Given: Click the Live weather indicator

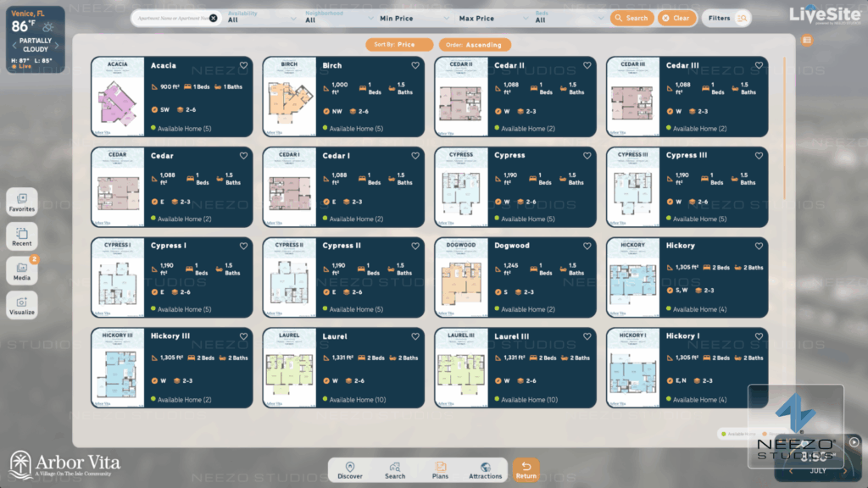Looking at the screenshot, I should [21, 66].
